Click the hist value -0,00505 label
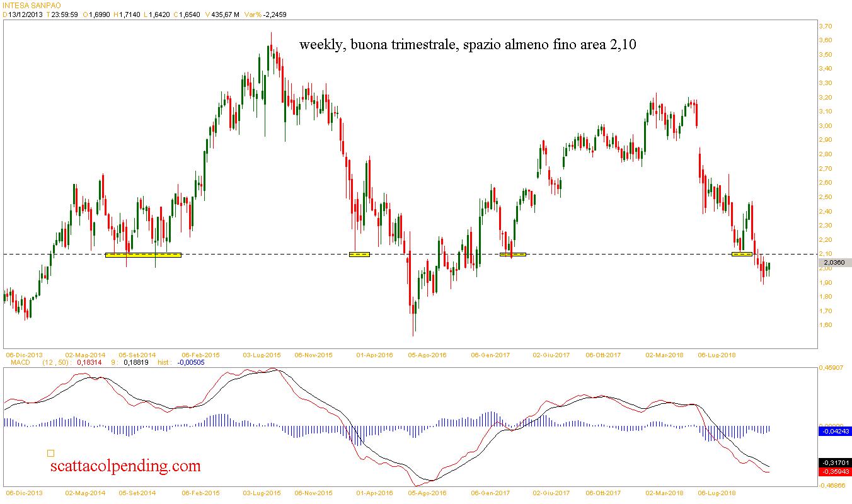852x504 pixels. (x=189, y=363)
